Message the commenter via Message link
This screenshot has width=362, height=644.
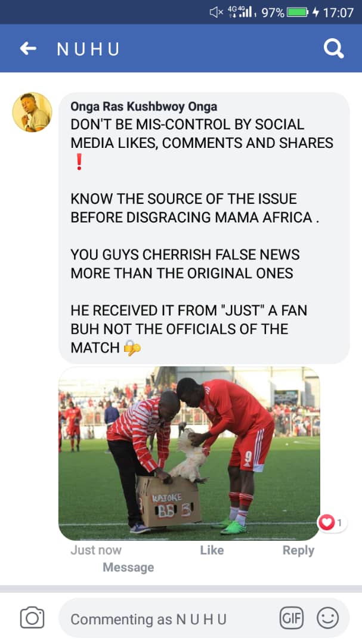pos(128,567)
